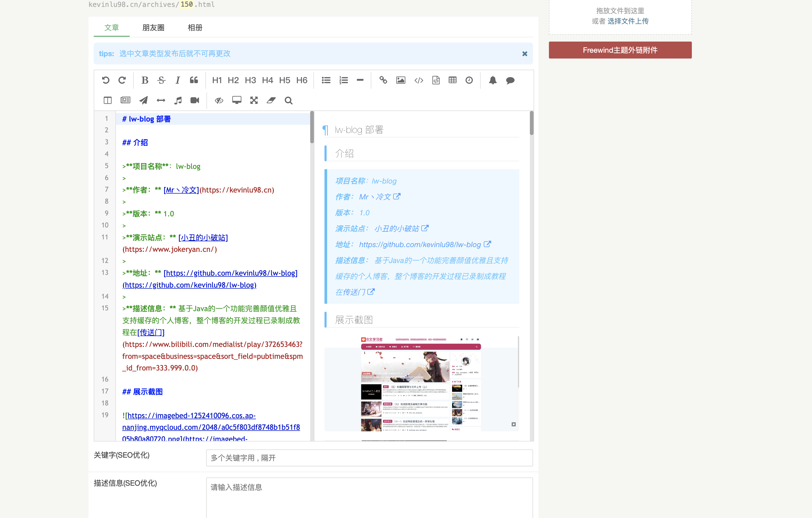Click the Bold formatting icon
The height and width of the screenshot is (518, 812).
coord(145,80)
